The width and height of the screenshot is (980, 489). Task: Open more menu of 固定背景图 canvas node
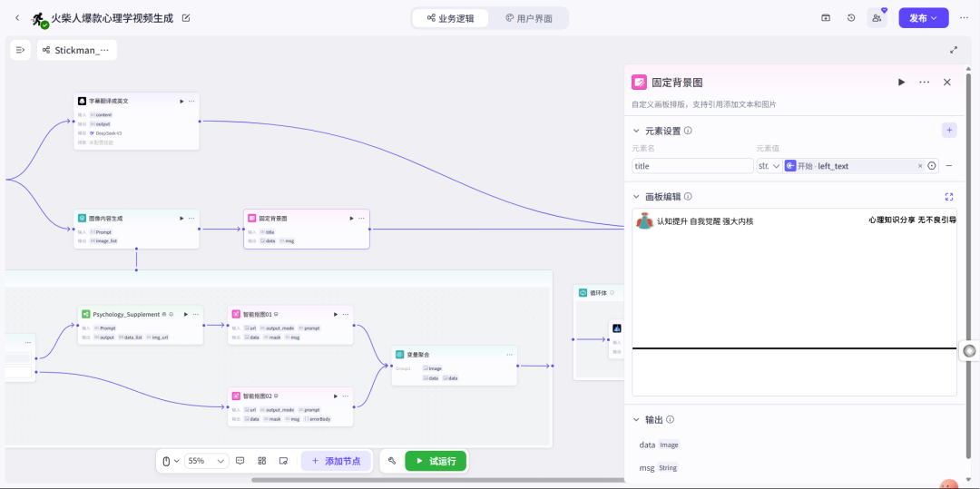point(362,218)
